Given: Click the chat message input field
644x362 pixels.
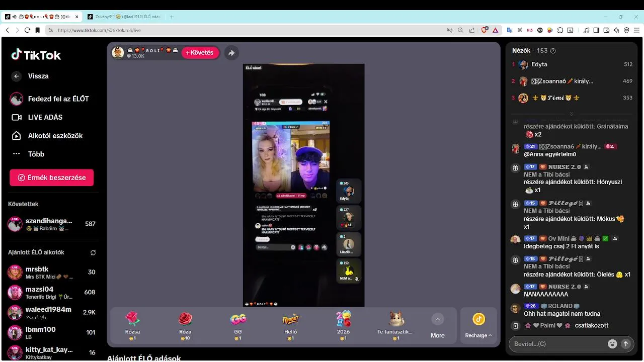Looking at the screenshot, I should coord(557,344).
